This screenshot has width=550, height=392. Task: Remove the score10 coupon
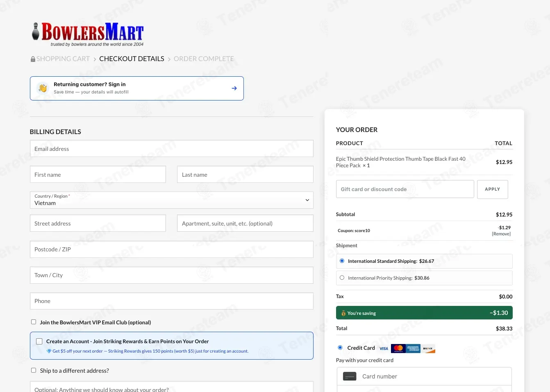501,234
